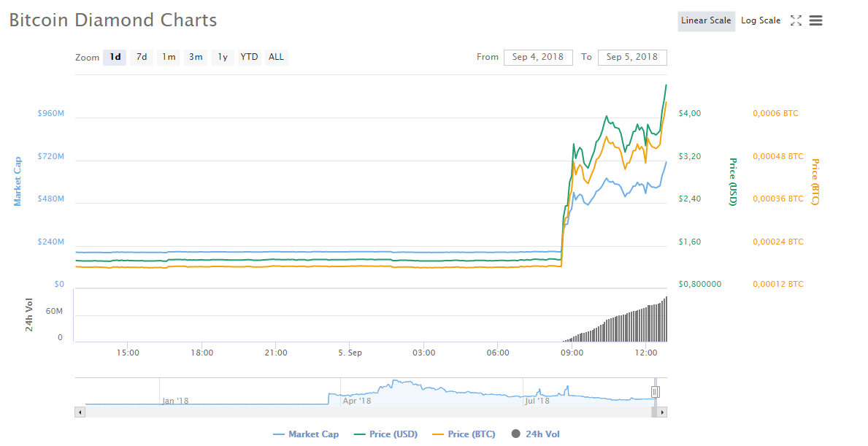Edit the From date Sep 4, 2018
The width and height of the screenshot is (868, 446).
tap(538, 57)
